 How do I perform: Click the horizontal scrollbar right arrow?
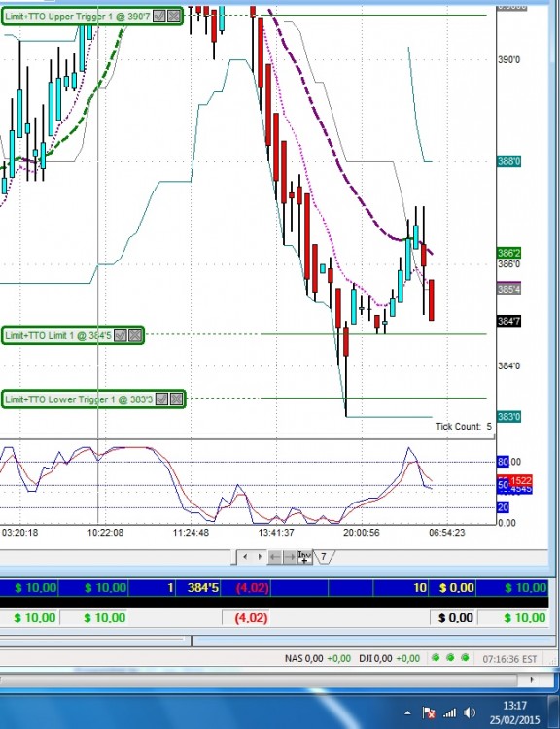532,680
